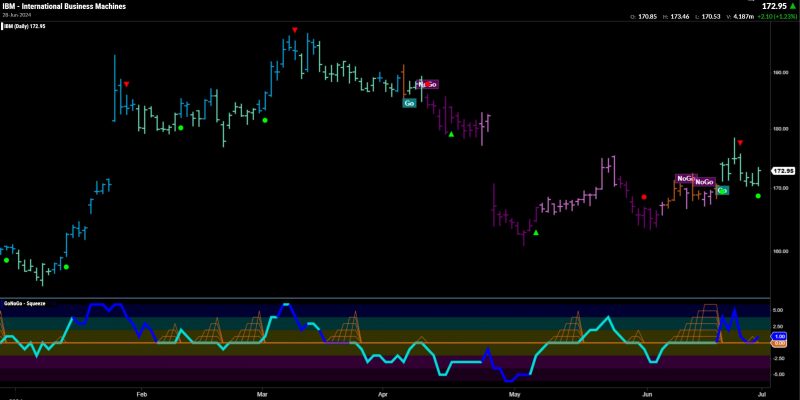Click the 'GoNoGo - Squeeze' indicator label
The image size is (800, 400).
pos(24,303)
